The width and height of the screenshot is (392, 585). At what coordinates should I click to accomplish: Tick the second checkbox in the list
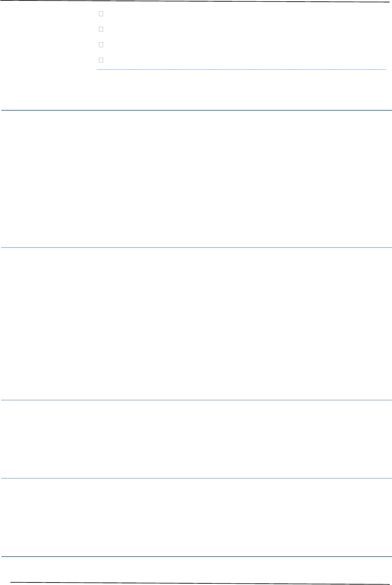click(x=101, y=29)
